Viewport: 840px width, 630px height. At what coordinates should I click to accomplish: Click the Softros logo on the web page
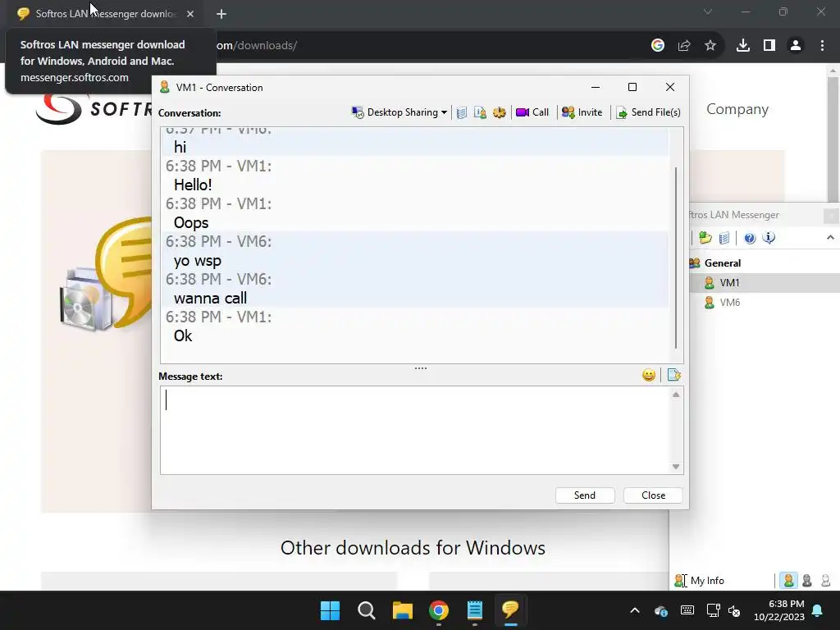click(x=94, y=109)
